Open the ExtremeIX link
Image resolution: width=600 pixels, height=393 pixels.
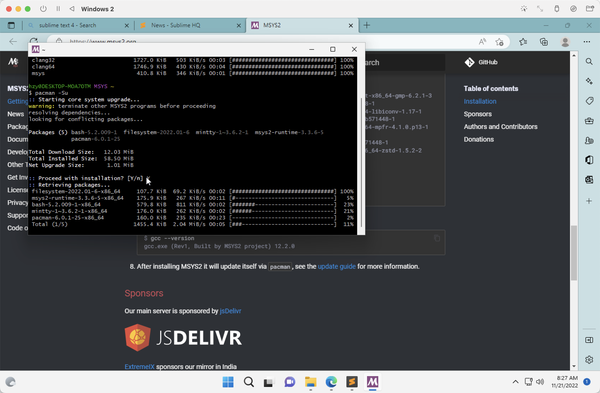coord(139,367)
